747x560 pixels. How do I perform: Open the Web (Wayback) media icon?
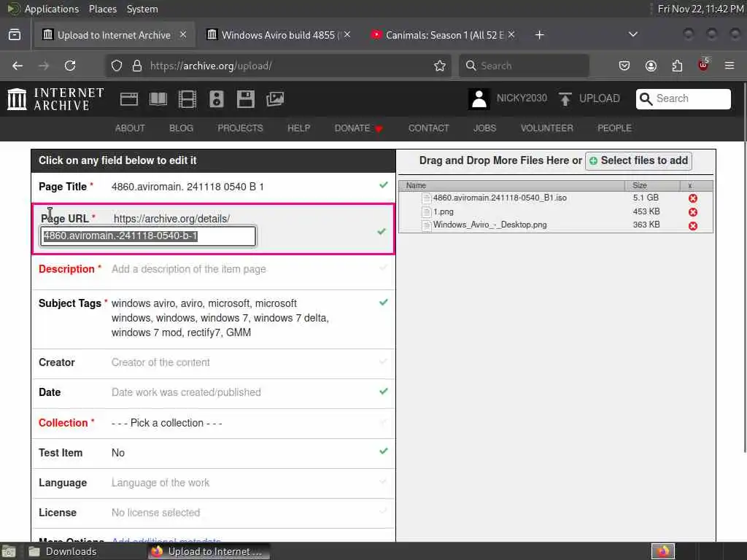click(x=129, y=99)
